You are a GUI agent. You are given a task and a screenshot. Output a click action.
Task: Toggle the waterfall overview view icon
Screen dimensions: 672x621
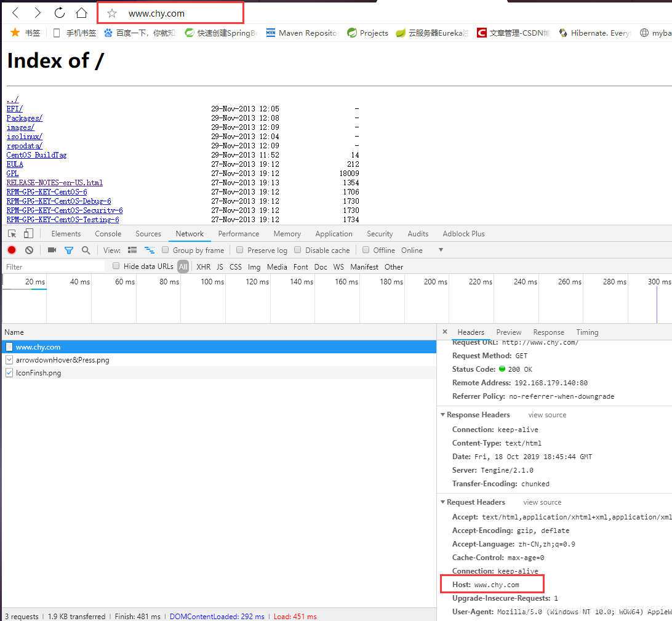coord(149,250)
